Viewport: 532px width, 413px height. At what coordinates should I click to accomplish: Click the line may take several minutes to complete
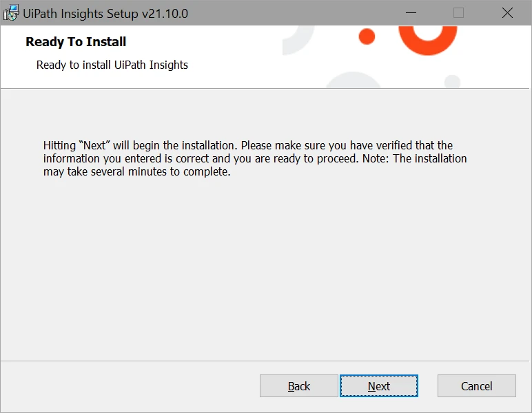[136, 172]
